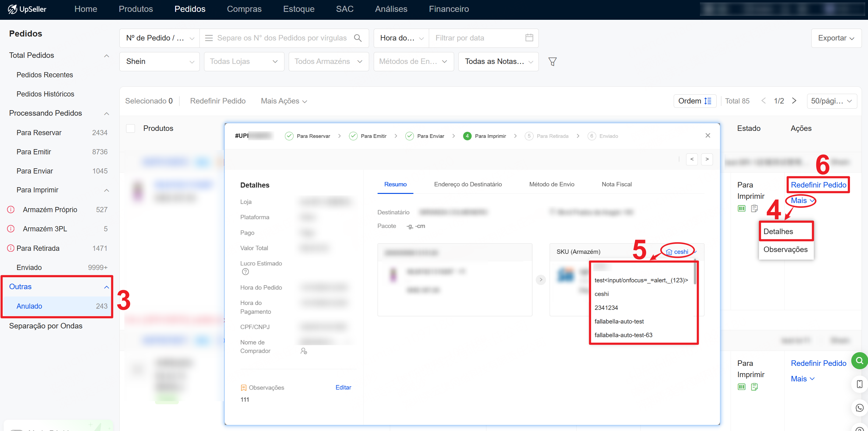This screenshot has width=868, height=431.
Task: Open the picking list clipboard icon
Action: pyautogui.click(x=754, y=208)
